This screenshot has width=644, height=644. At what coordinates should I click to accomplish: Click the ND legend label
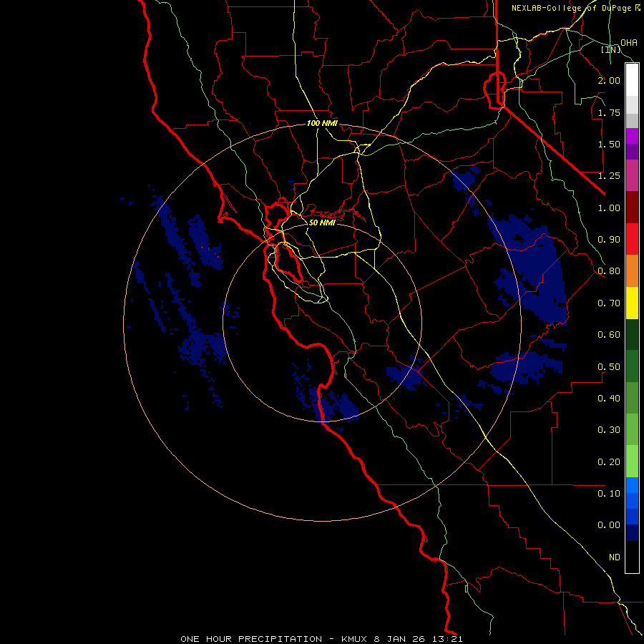click(615, 557)
